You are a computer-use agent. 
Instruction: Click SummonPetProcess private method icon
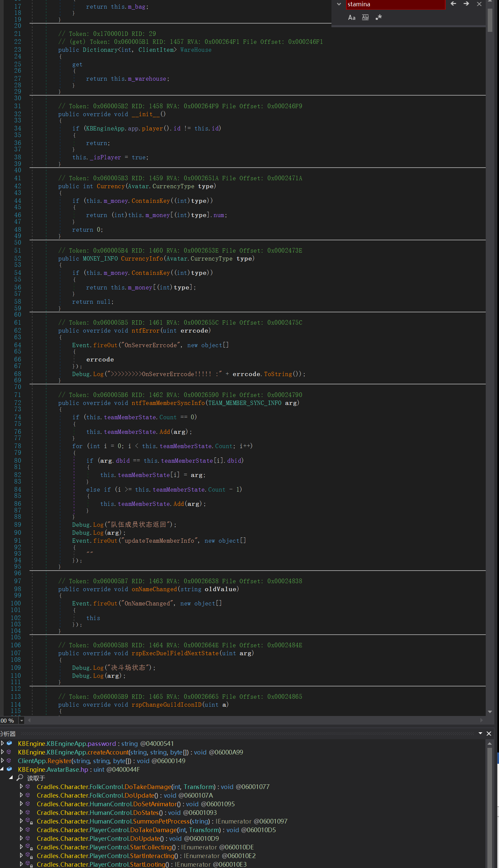[x=29, y=821]
